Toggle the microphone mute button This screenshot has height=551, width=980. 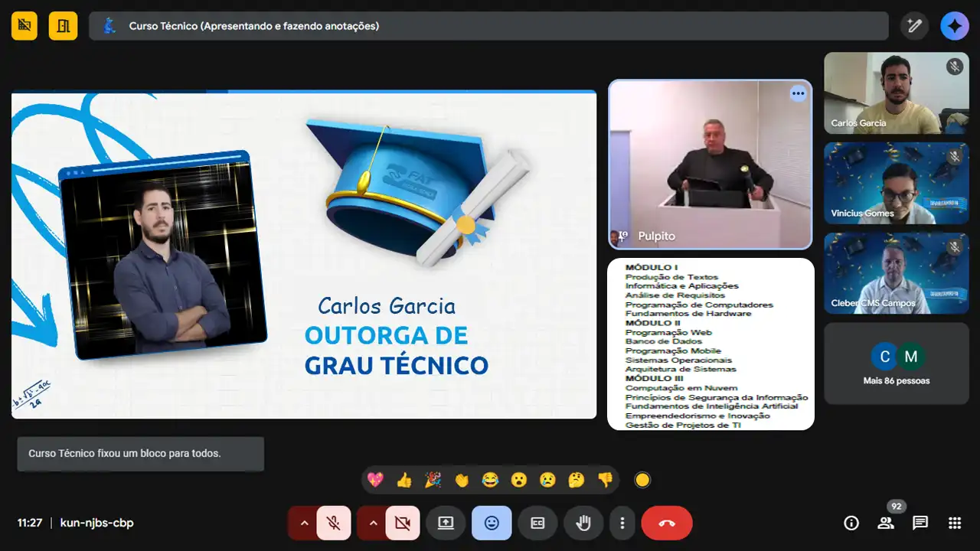[x=334, y=523]
